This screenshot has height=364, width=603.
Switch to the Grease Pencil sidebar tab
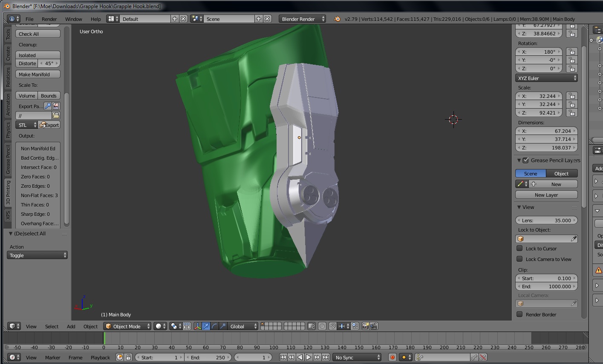point(8,160)
